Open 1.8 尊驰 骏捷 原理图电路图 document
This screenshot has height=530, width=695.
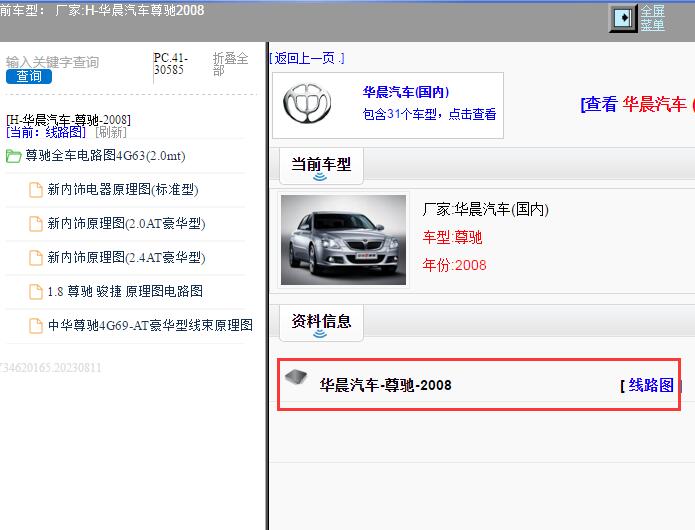[x=125, y=291]
